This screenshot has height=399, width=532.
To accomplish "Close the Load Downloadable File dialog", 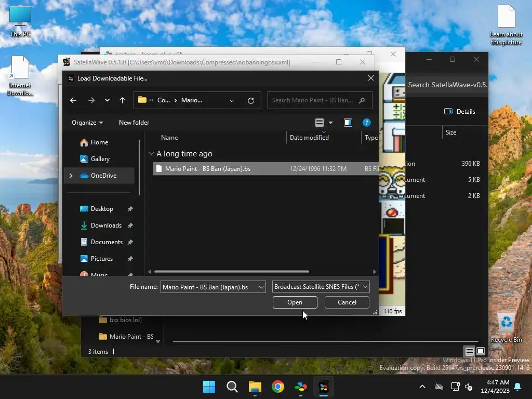I will click(371, 78).
